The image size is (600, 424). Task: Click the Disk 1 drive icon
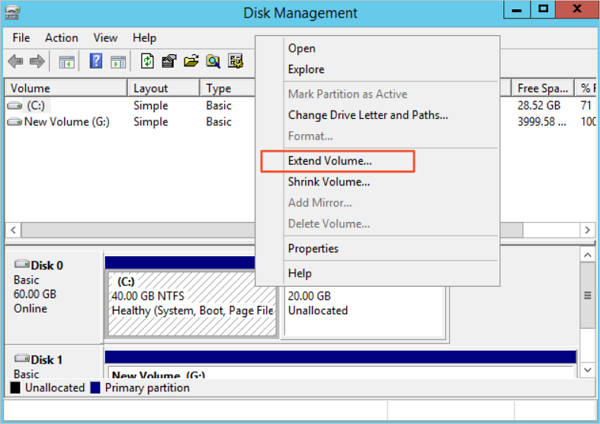click(x=22, y=358)
